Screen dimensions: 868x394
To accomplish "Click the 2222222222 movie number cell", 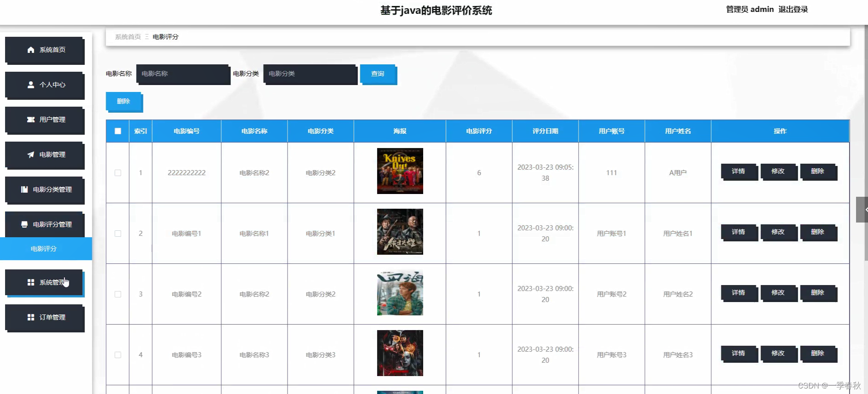I will pyautogui.click(x=187, y=173).
